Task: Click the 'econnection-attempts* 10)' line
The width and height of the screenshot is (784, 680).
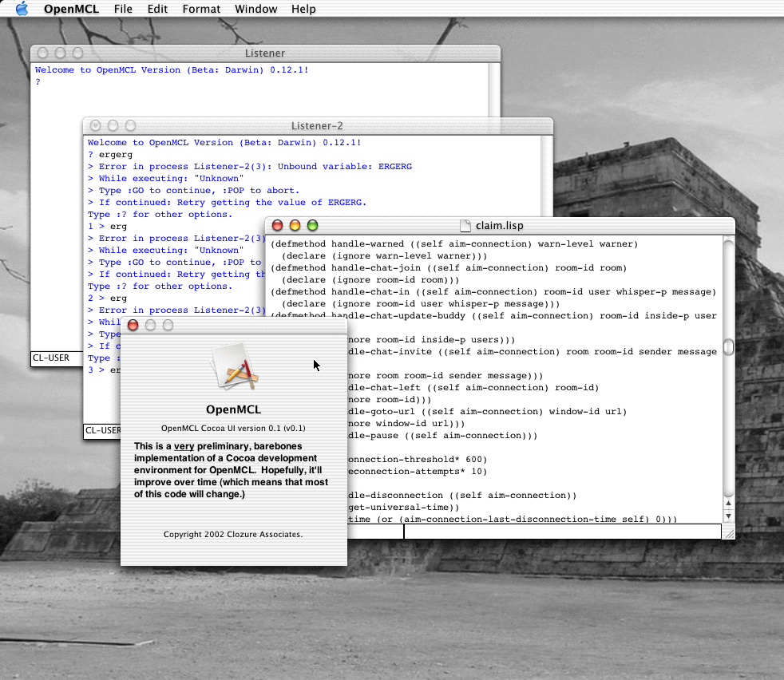Action: coord(418,472)
